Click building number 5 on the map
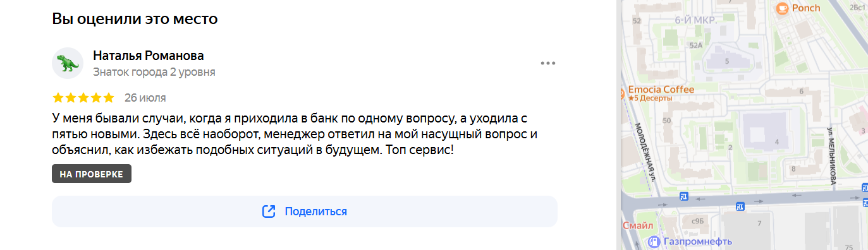This screenshot has width=868, height=250. (727, 61)
